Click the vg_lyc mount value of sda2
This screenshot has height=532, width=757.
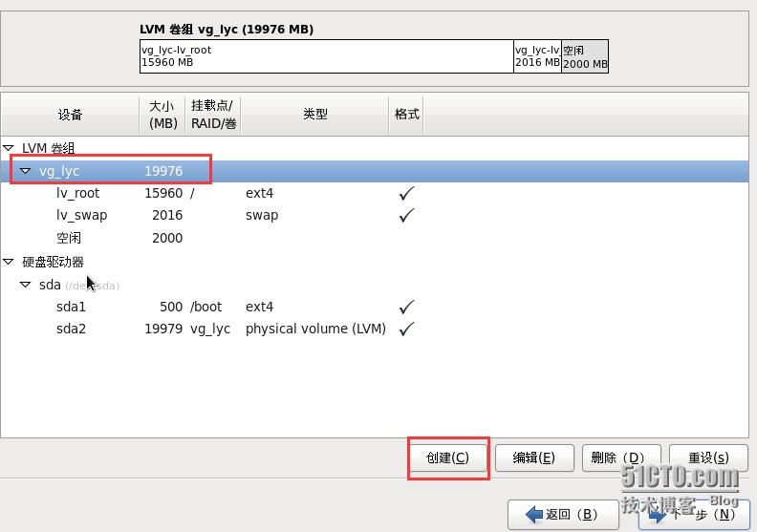coord(210,329)
